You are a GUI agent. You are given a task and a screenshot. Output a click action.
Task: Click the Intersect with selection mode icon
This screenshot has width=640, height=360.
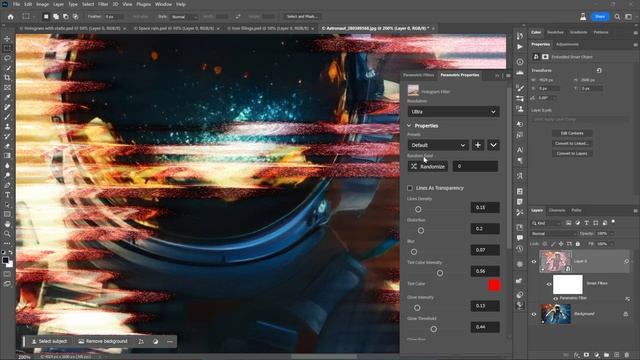76,17
